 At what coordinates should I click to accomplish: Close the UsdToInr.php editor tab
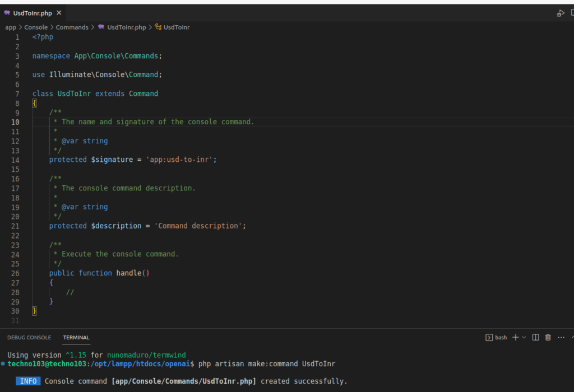[58, 12]
